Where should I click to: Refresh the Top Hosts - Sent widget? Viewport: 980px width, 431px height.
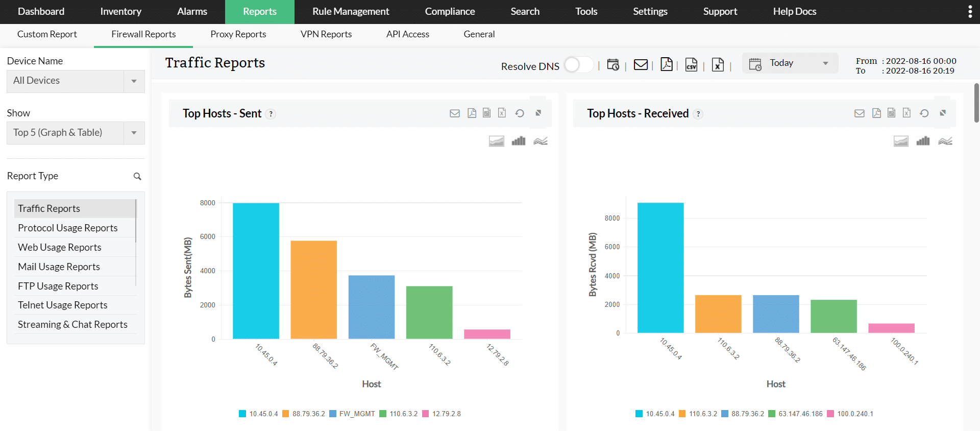click(x=520, y=113)
